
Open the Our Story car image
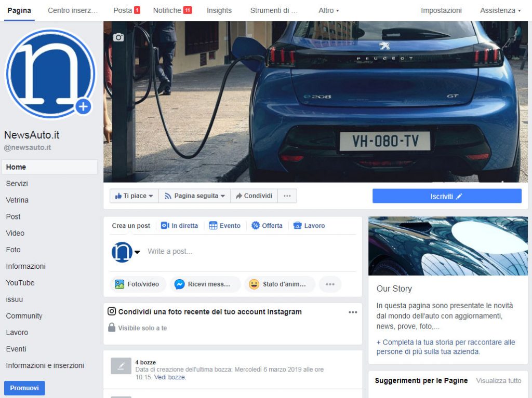448,246
